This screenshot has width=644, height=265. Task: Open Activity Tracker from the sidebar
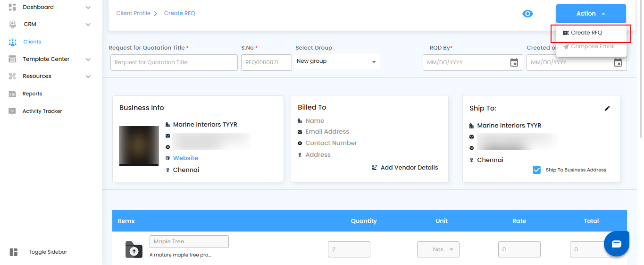42,111
